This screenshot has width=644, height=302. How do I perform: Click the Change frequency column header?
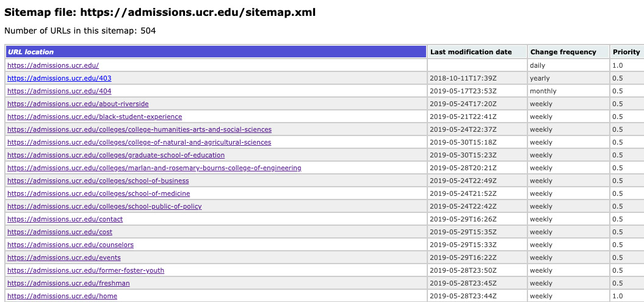click(563, 52)
